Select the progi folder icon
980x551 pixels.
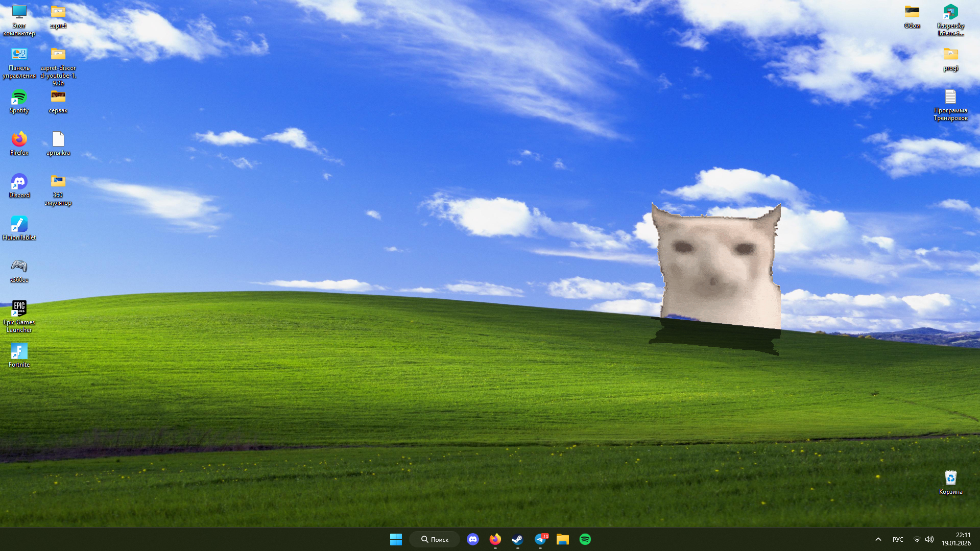tap(951, 59)
